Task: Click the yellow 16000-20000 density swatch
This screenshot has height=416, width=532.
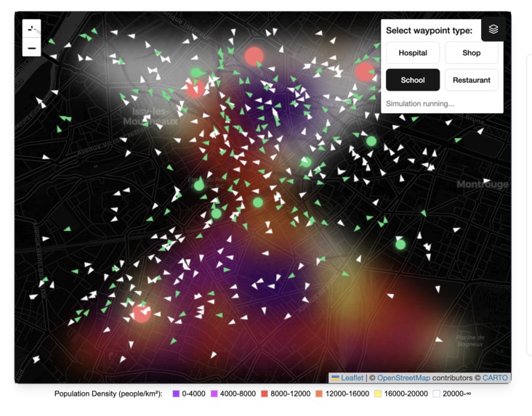Action: [378, 393]
